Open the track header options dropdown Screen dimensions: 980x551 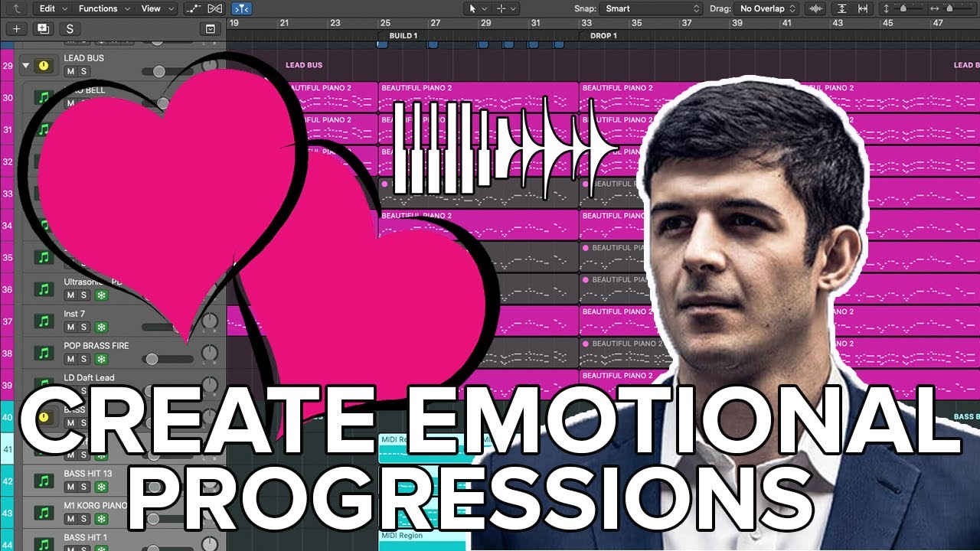(x=211, y=29)
